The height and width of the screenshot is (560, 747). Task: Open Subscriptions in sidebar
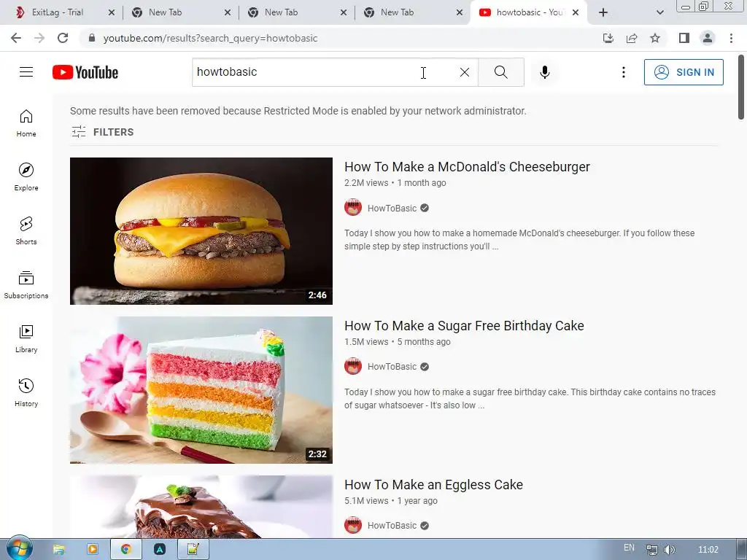[x=26, y=285]
